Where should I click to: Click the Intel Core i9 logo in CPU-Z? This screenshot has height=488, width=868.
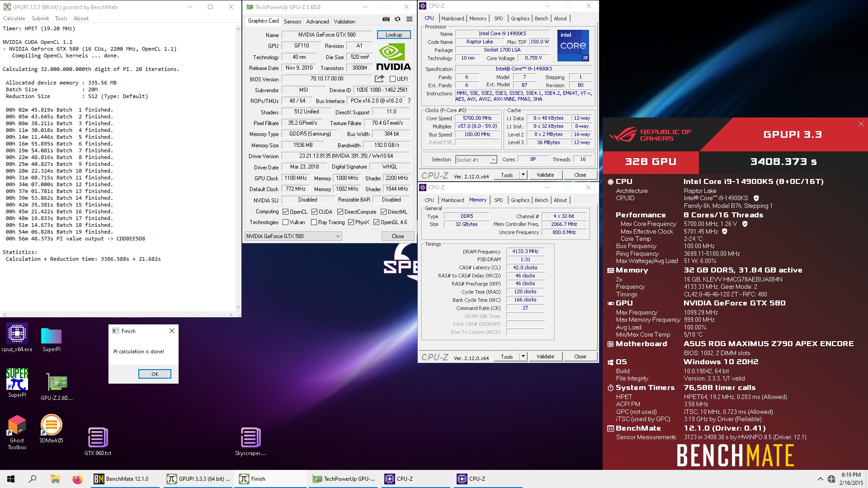pyautogui.click(x=573, y=46)
